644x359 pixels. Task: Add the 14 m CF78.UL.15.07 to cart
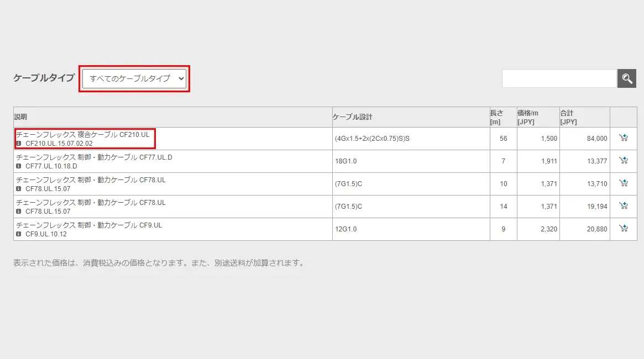[x=624, y=205]
